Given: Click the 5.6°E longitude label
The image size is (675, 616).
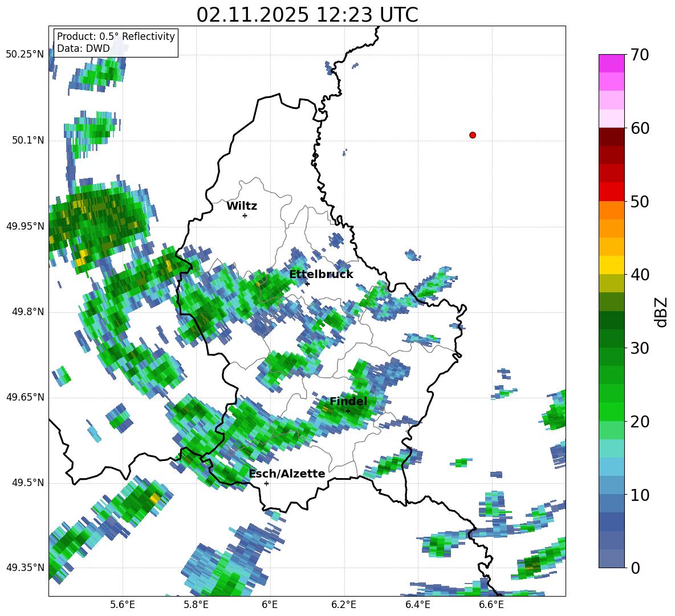Looking at the screenshot, I should pos(122,605).
